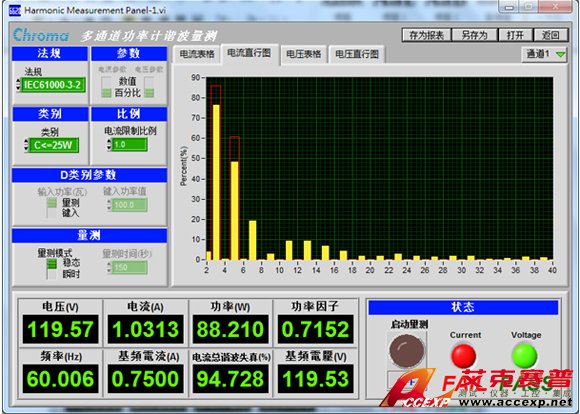Open the IEC61000-3-2 regulation selector
The image size is (580, 414).
[x=53, y=85]
